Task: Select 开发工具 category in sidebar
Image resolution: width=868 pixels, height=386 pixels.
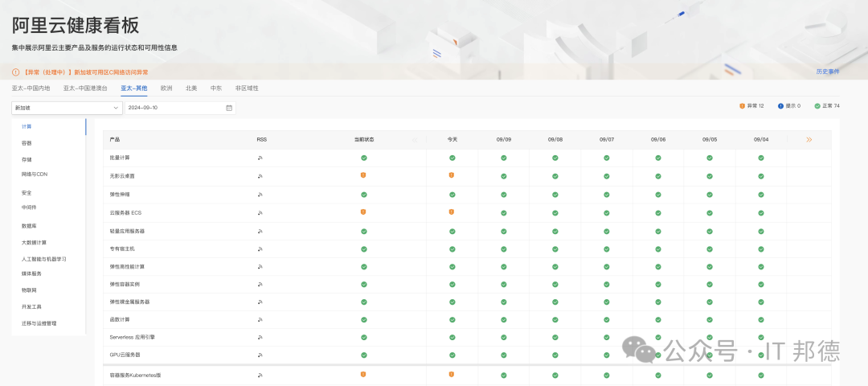Action: point(31,307)
